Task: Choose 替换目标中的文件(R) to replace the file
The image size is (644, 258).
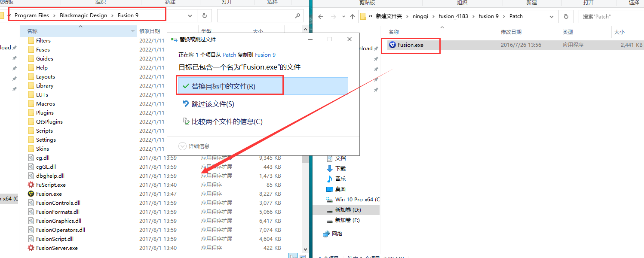Action: pos(263,86)
